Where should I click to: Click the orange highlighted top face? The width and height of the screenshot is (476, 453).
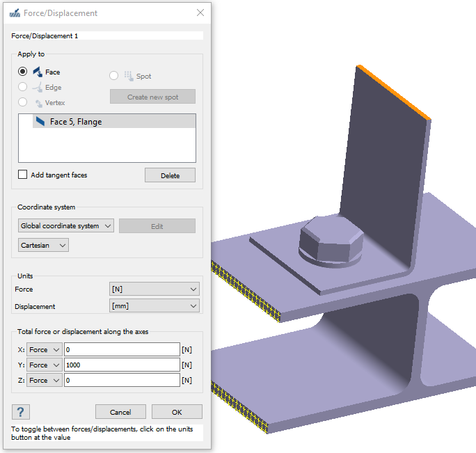[x=394, y=92]
